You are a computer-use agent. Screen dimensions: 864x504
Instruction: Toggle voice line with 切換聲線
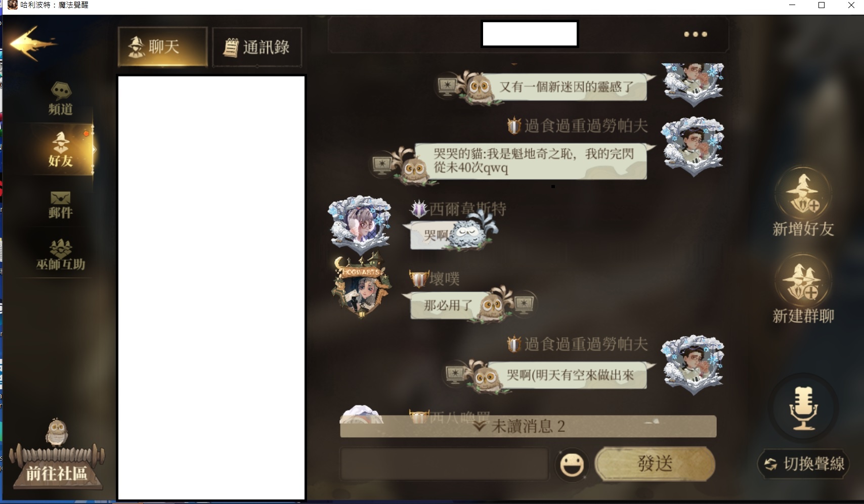coord(804,464)
